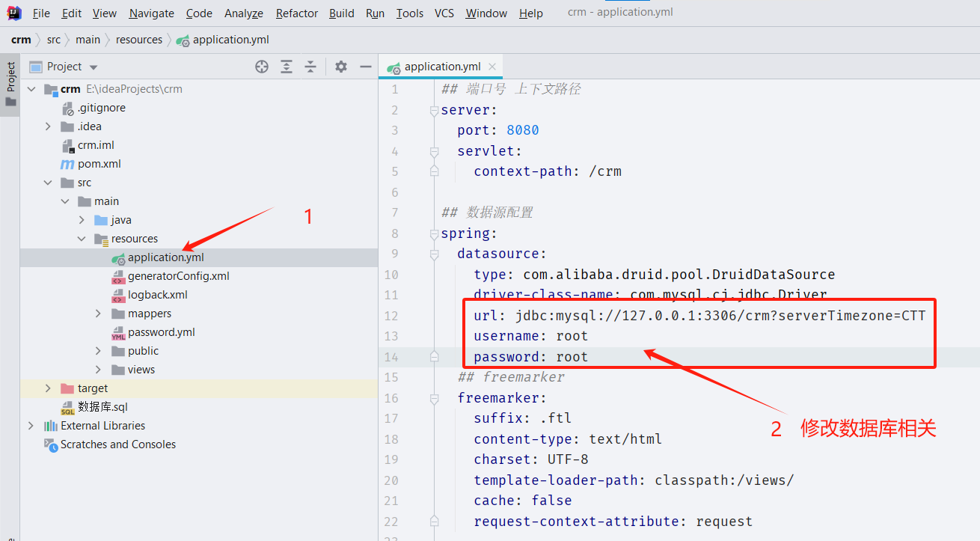Open the Tools menu
Image resolution: width=980 pixels, height=541 pixels.
410,13
